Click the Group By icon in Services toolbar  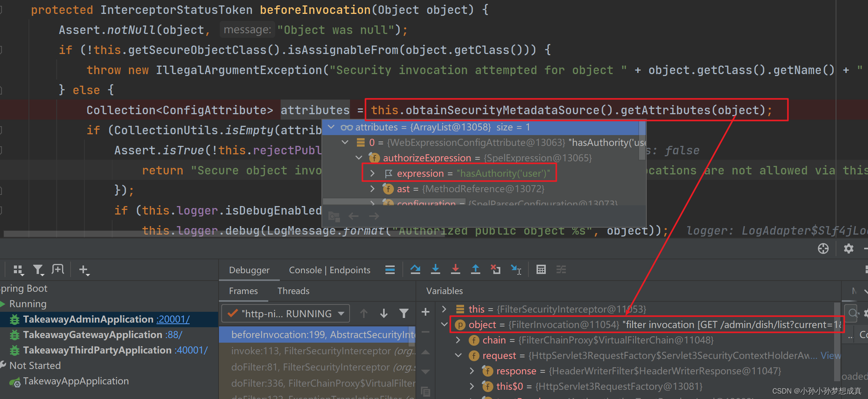pos(18,270)
